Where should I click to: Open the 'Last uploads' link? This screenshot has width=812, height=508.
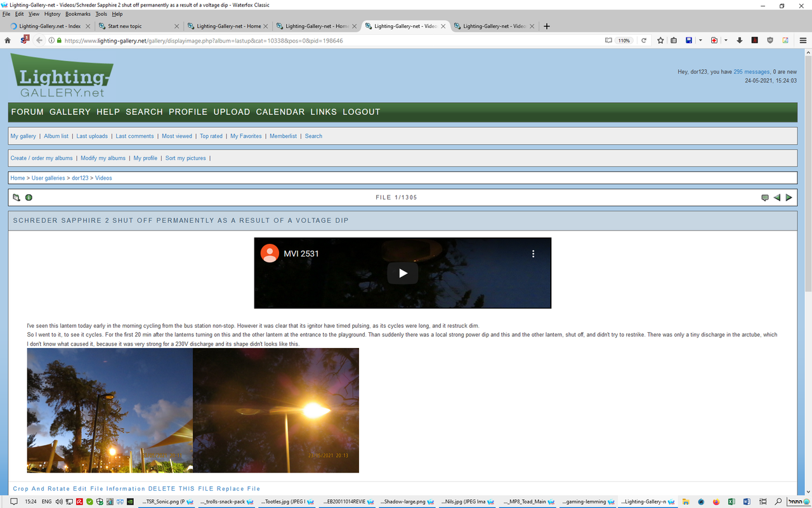[x=92, y=136]
